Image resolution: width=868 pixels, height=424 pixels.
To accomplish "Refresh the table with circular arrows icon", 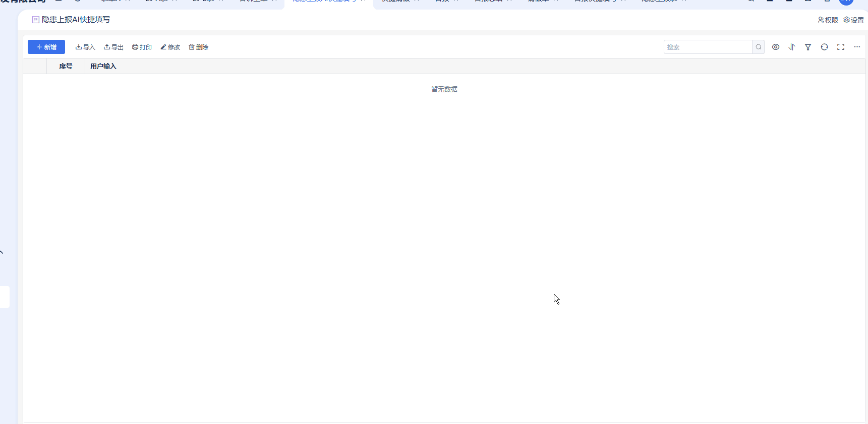I will point(824,47).
